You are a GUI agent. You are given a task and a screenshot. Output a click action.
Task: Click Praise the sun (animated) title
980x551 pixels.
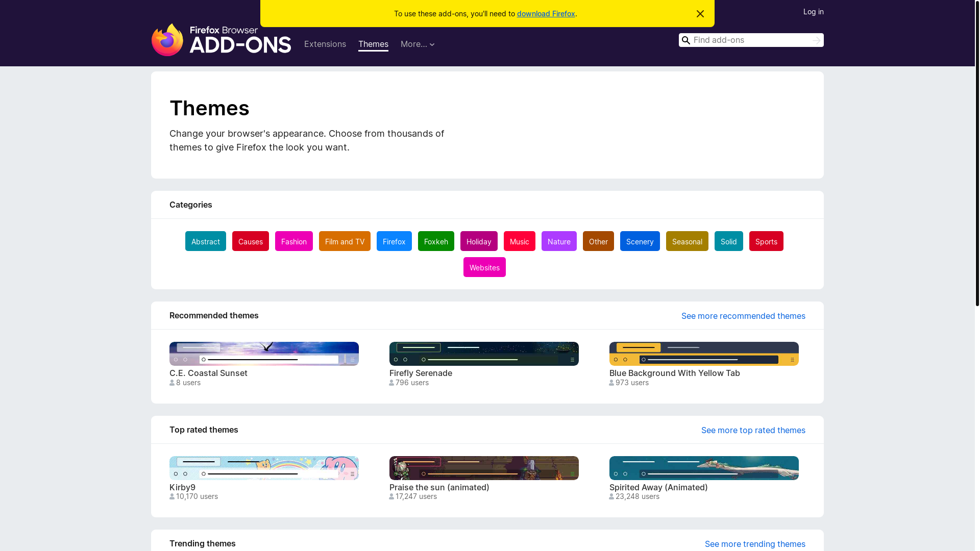point(439,487)
